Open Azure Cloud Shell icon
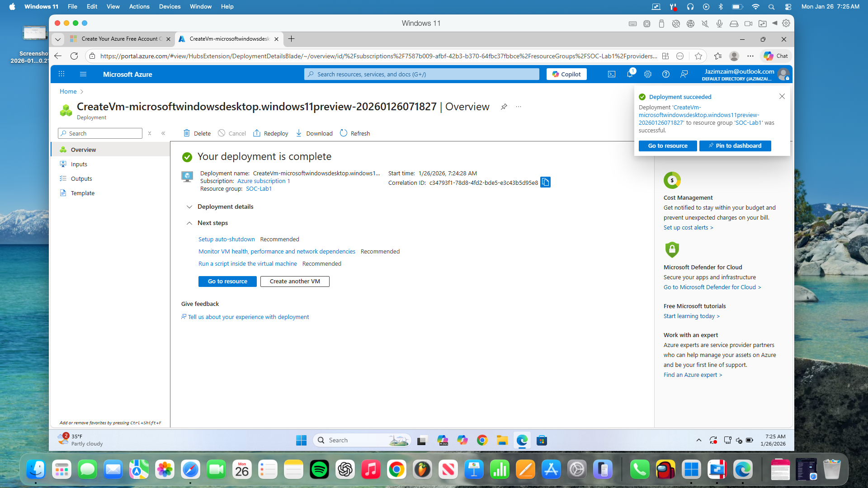The height and width of the screenshot is (488, 868). (x=612, y=74)
